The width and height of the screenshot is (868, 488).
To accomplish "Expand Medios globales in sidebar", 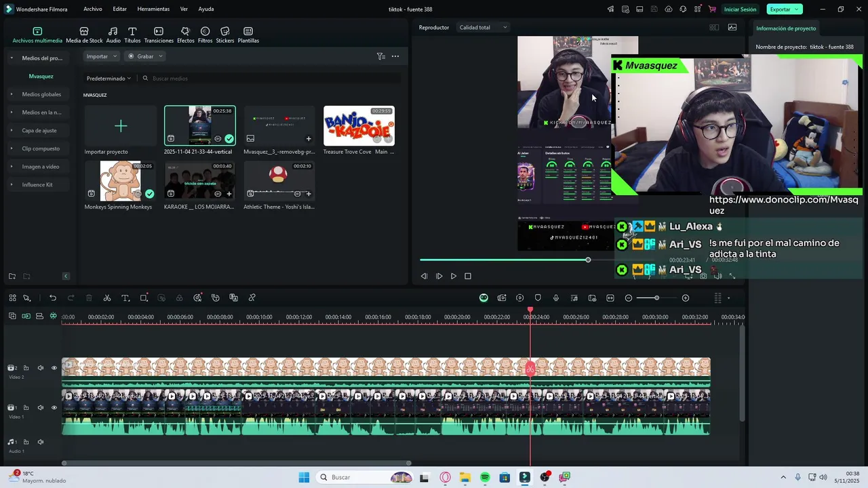I will (x=12, y=94).
